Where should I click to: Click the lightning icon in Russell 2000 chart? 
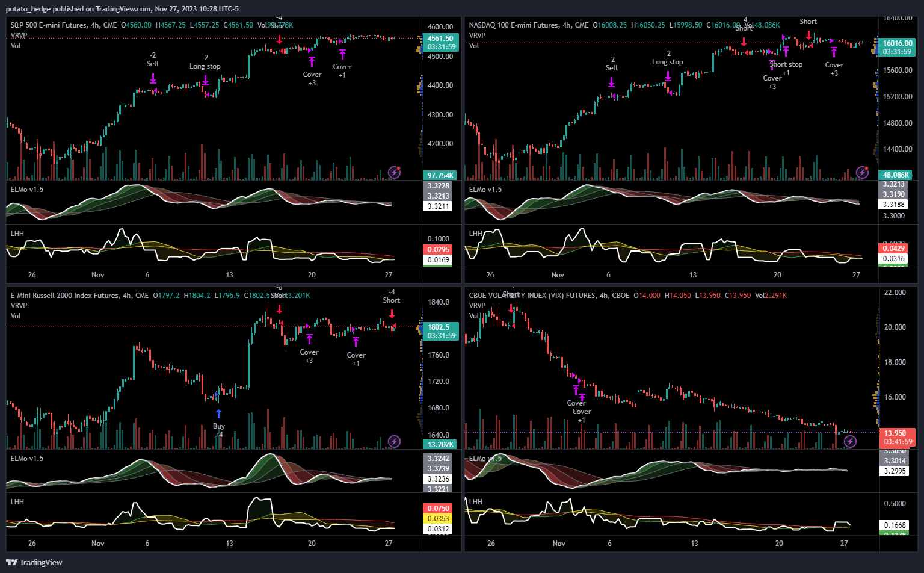click(x=394, y=442)
